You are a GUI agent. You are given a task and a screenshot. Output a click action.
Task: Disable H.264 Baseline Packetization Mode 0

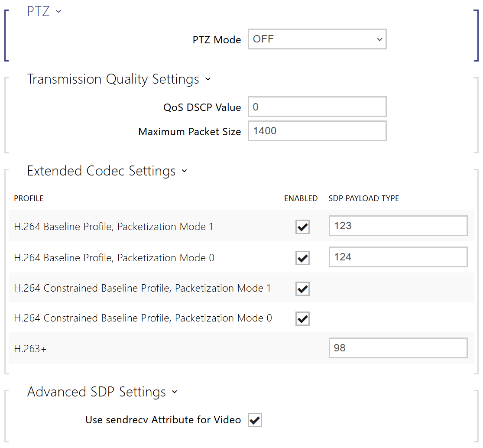pos(302,258)
